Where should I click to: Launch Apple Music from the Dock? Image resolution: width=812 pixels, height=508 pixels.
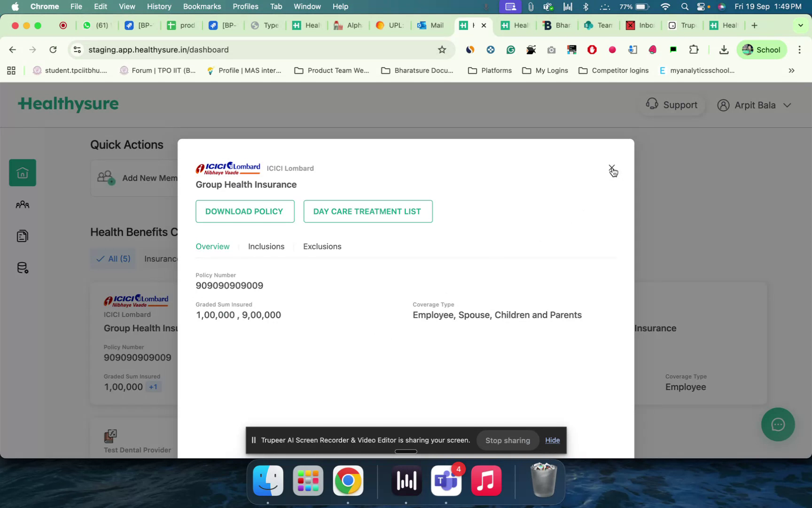coord(486,481)
